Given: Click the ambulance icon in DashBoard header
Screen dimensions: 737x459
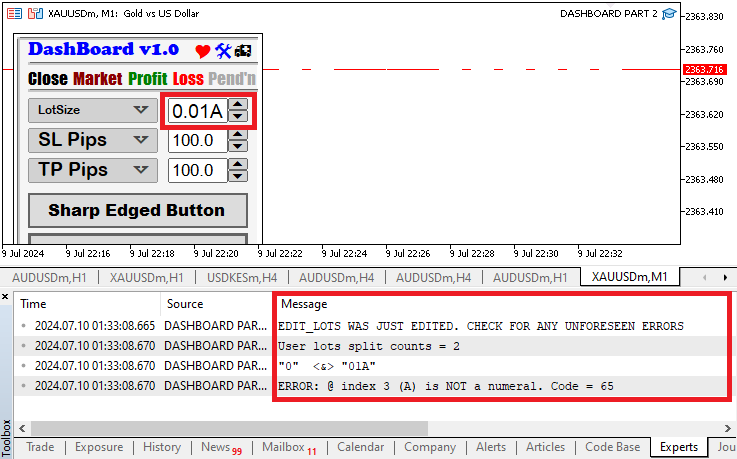Looking at the screenshot, I should [x=243, y=51].
